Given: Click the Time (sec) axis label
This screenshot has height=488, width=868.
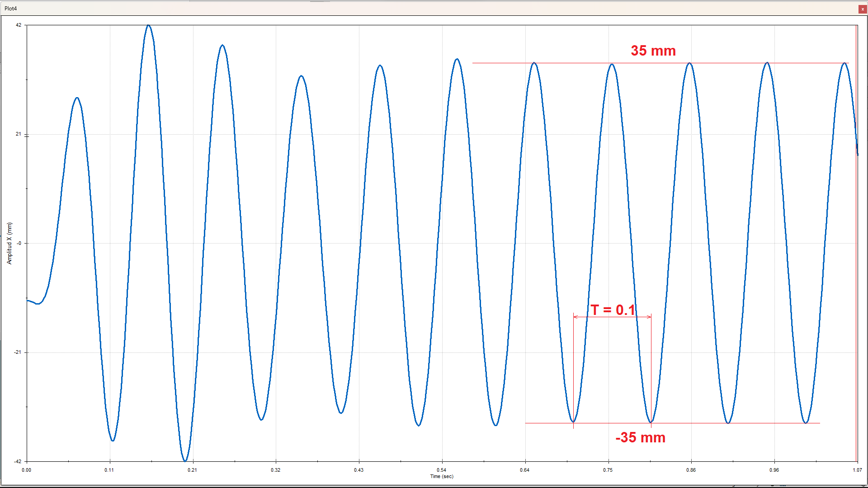Looking at the screenshot, I should 442,476.
